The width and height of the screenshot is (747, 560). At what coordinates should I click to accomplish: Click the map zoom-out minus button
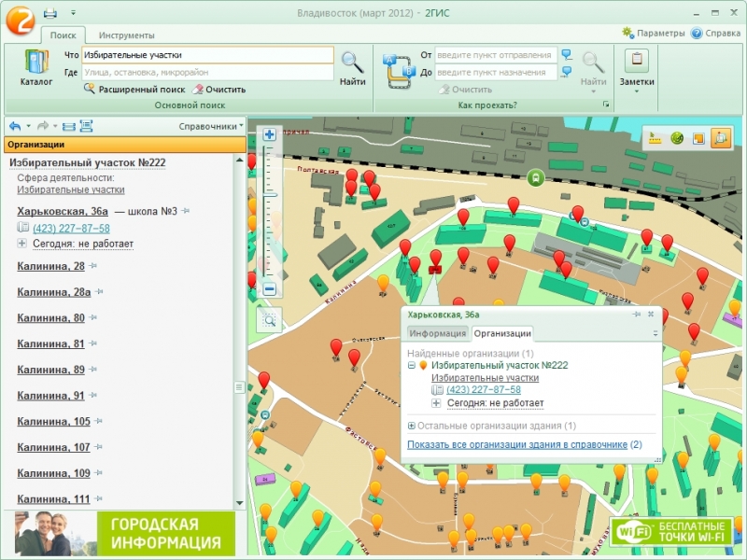(269, 289)
